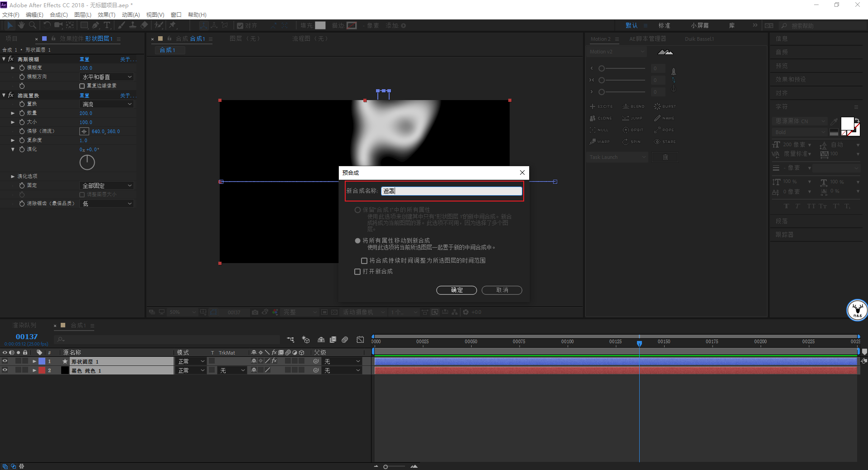Select the Selection arrow tool
The width and height of the screenshot is (868, 470).
coord(10,25)
